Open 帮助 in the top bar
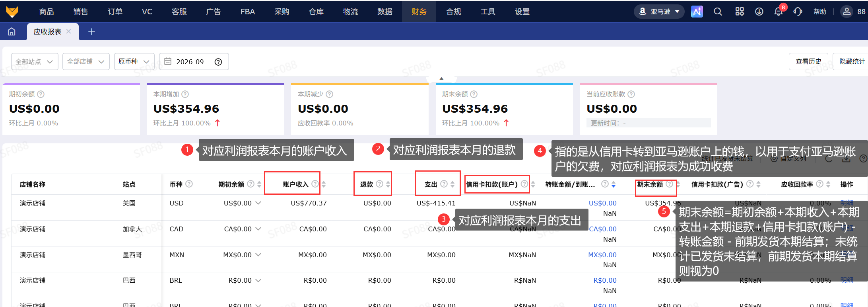This screenshot has height=307, width=868. pyautogui.click(x=820, y=12)
